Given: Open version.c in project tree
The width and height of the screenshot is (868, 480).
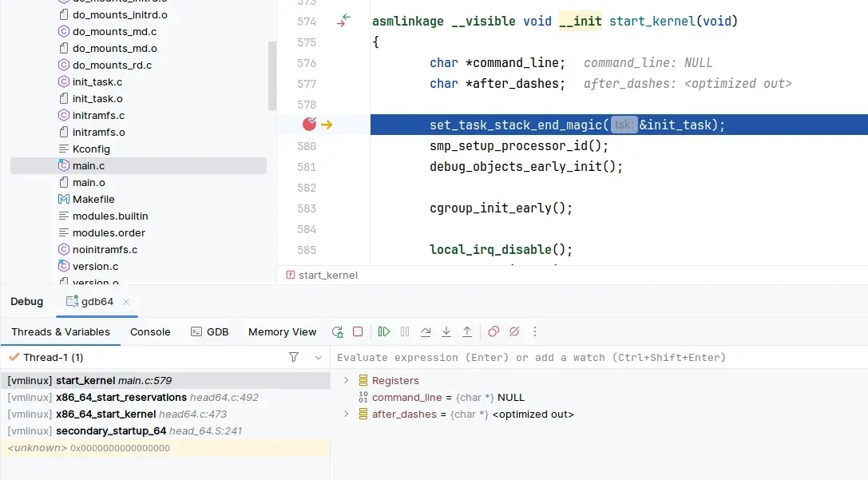Looking at the screenshot, I should coord(95,266).
